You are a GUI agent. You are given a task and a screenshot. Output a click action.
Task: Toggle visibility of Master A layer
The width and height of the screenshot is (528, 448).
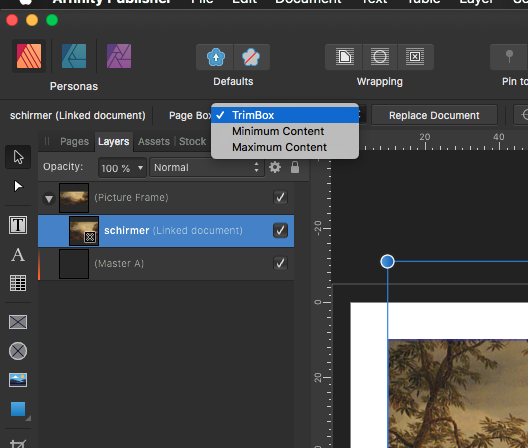point(280,263)
